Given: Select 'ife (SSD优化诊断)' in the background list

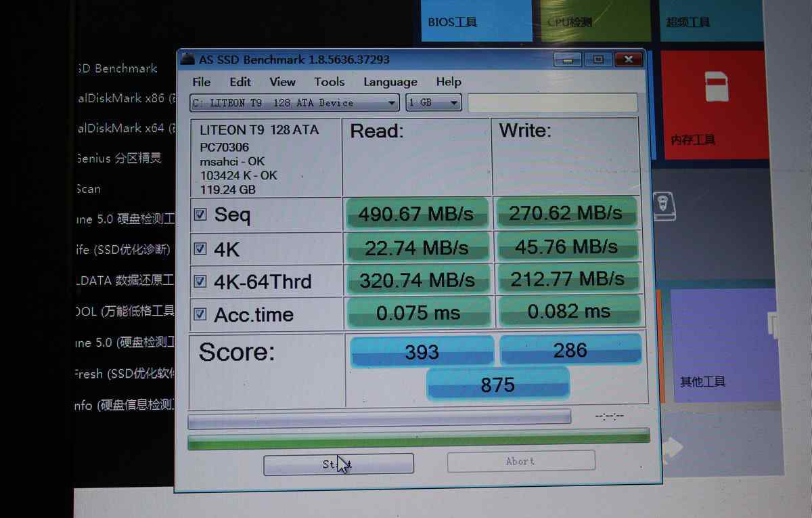Looking at the screenshot, I should click(x=123, y=250).
